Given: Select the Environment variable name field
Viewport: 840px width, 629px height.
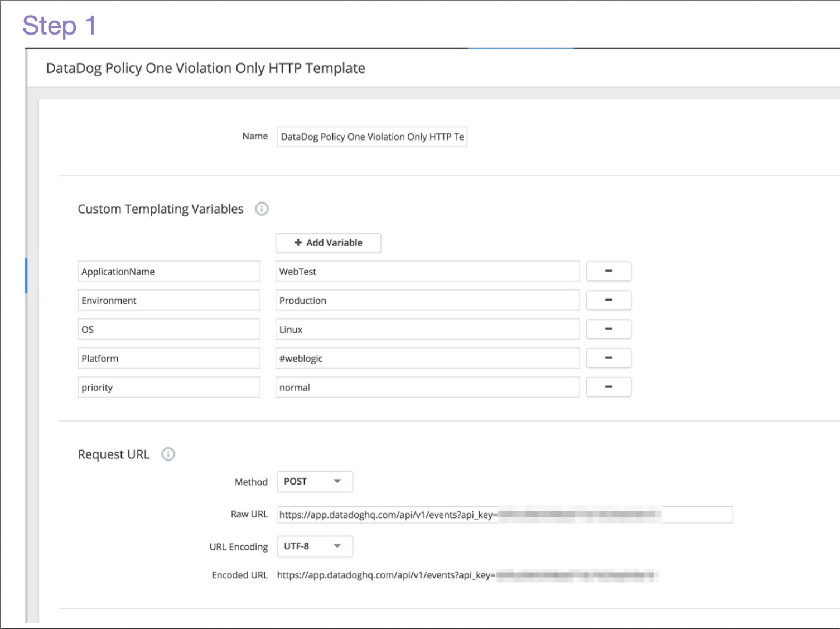Looking at the screenshot, I should 168,301.
